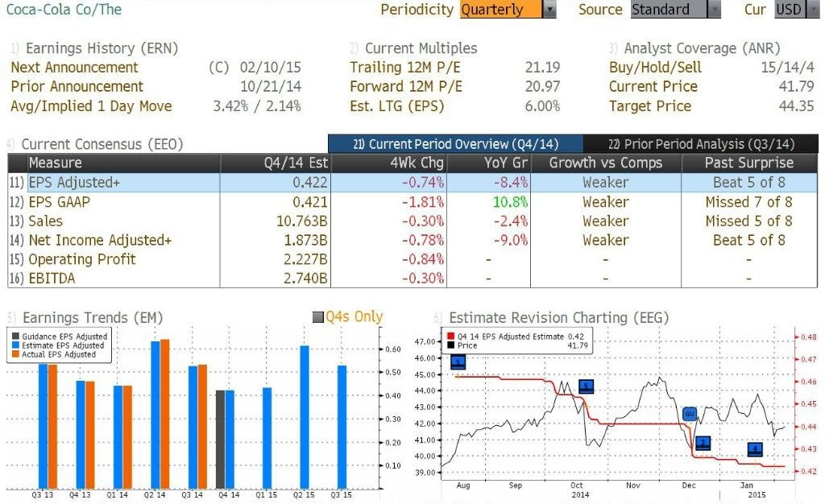Select the Operating Profit row

(x=412, y=259)
